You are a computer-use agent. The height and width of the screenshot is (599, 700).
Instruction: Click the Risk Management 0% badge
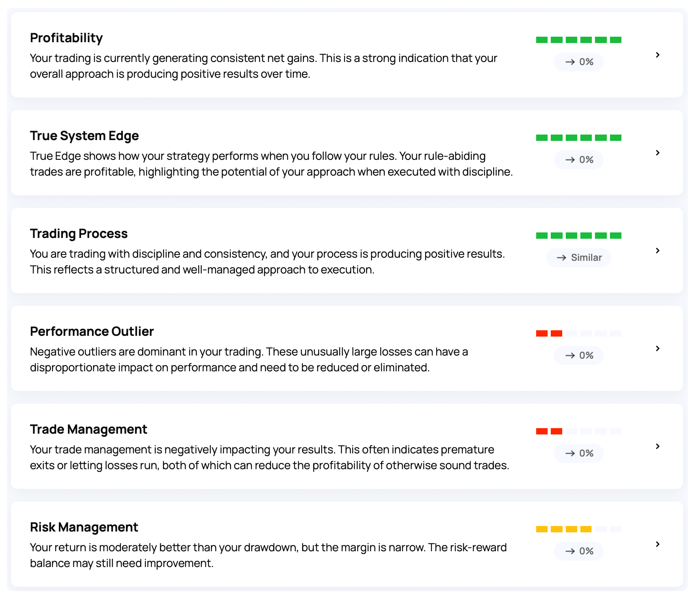579,551
